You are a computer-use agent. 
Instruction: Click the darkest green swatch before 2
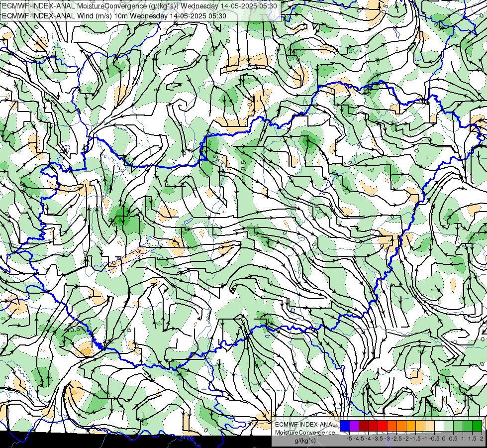pyautogui.click(x=477, y=426)
